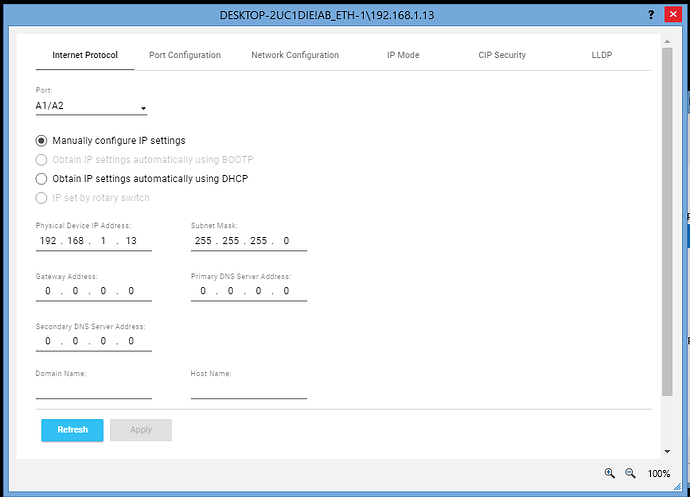Click the Gateway Address field
Screen dimensions: 690x497
click(94, 291)
